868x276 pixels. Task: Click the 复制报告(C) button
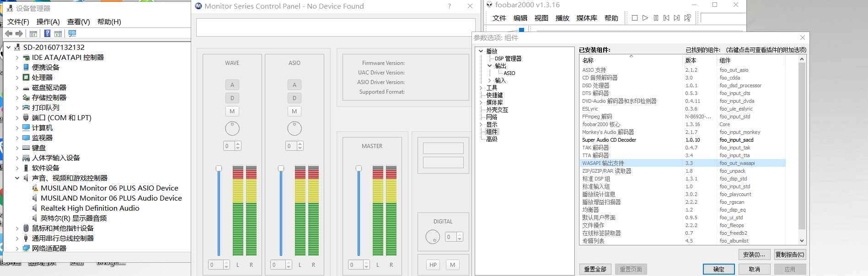[x=790, y=255]
